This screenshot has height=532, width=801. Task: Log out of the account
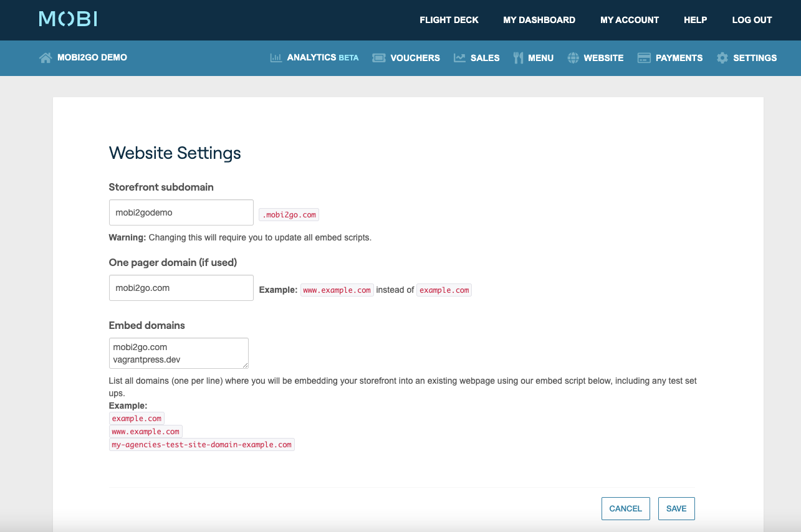click(752, 20)
